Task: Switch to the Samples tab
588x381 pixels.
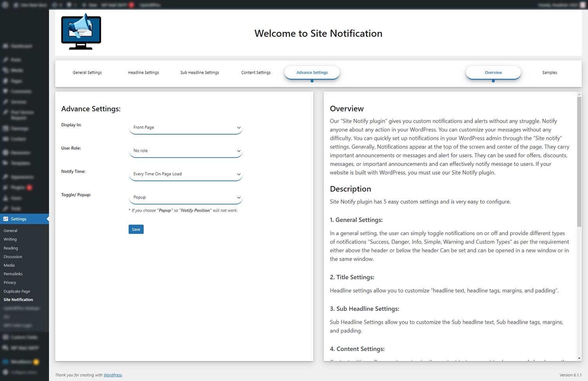Action: click(549, 73)
